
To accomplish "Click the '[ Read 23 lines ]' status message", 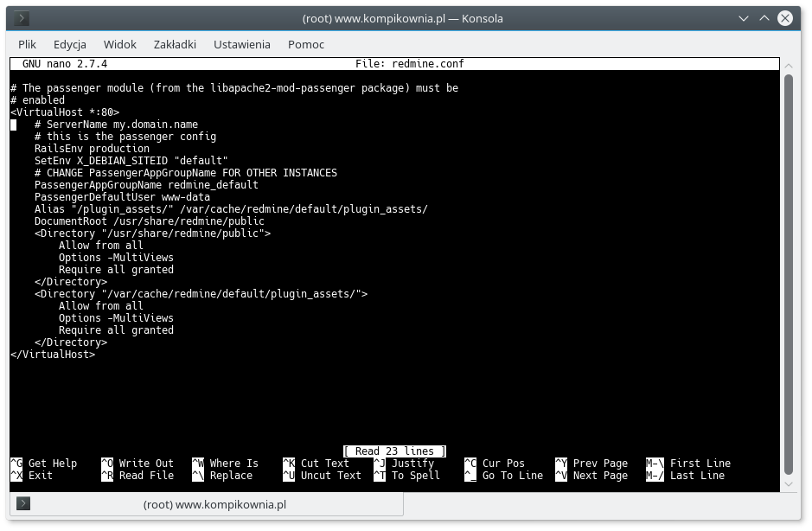I will point(394,451).
